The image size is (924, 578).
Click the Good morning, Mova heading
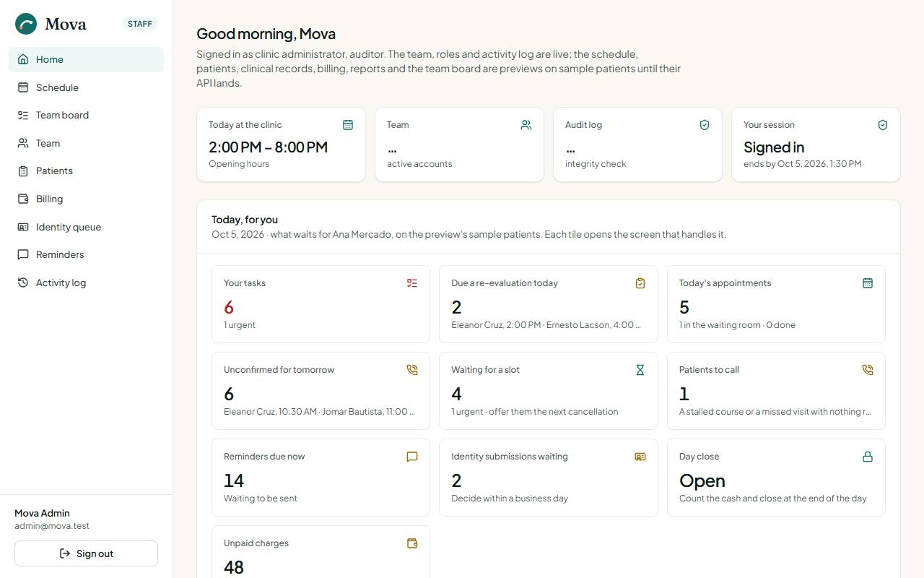tap(266, 34)
